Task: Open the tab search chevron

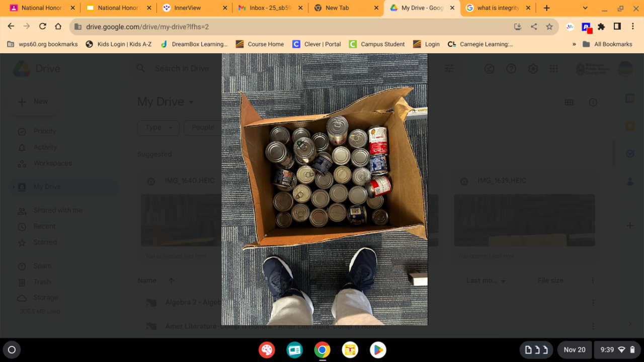Action: (585, 8)
